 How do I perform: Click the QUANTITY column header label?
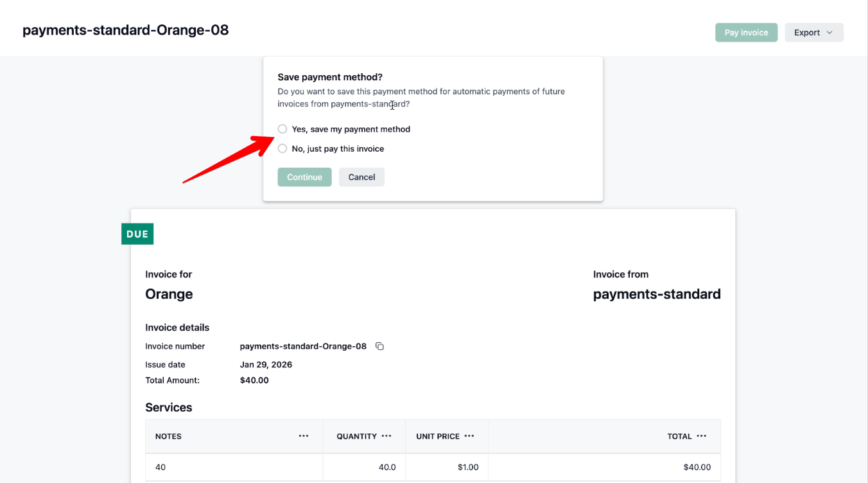coord(356,436)
